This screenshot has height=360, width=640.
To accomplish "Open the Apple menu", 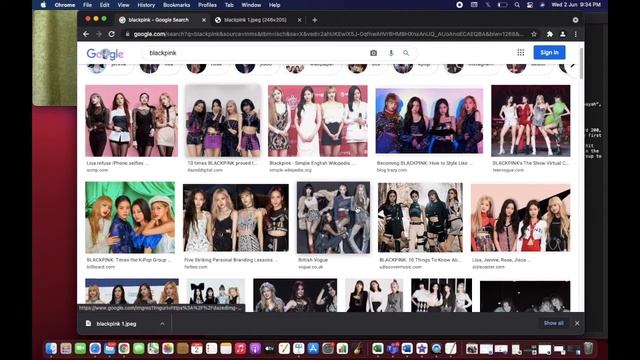I will 43,5.
